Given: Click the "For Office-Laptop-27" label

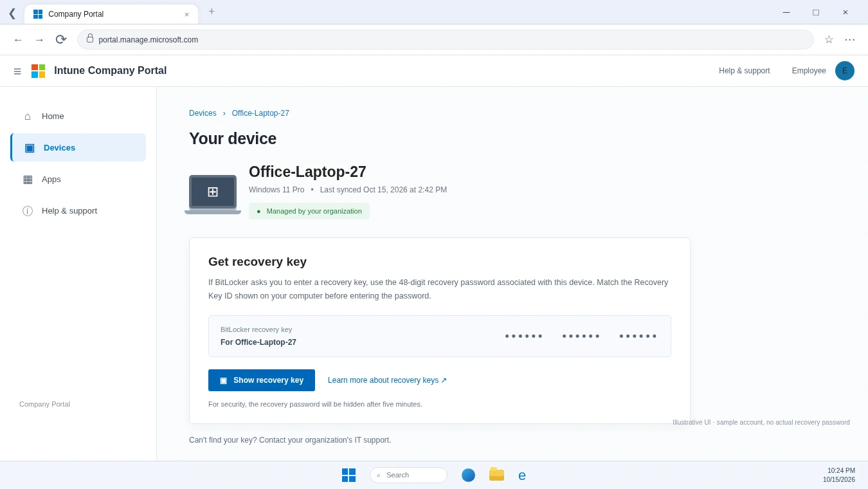Looking at the screenshot, I should click(x=258, y=342).
